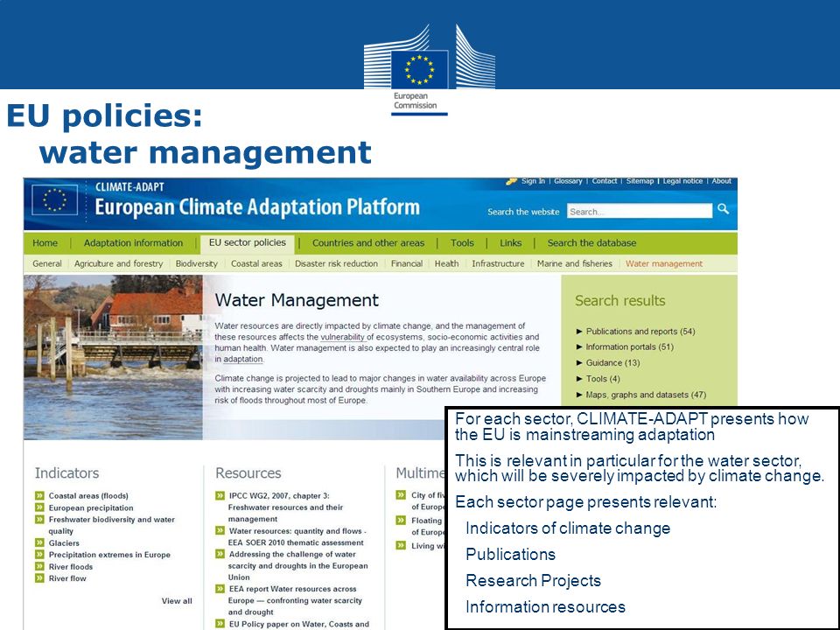The width and height of the screenshot is (840, 630).
Task: Click the Sign In link
Action: click(x=533, y=181)
